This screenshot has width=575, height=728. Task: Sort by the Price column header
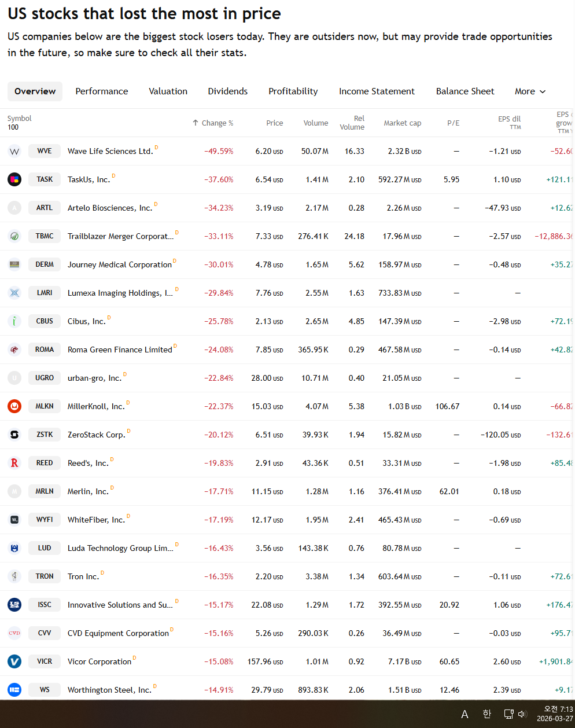click(x=275, y=123)
